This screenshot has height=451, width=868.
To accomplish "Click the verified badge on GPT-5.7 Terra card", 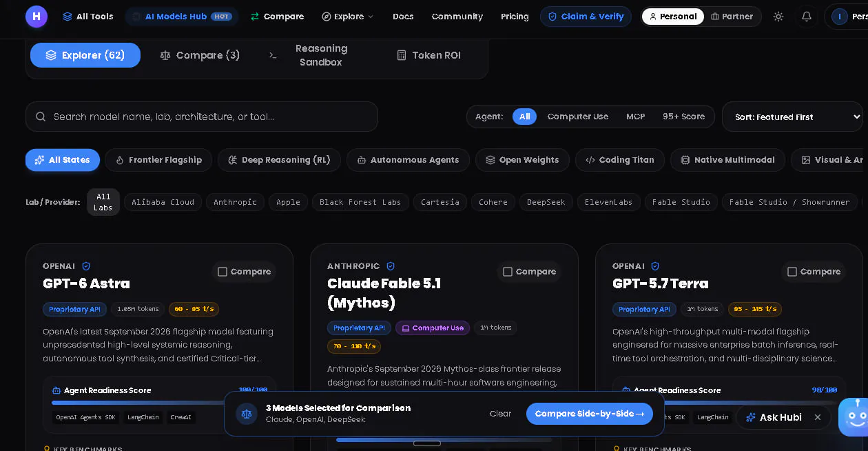I will click(655, 266).
